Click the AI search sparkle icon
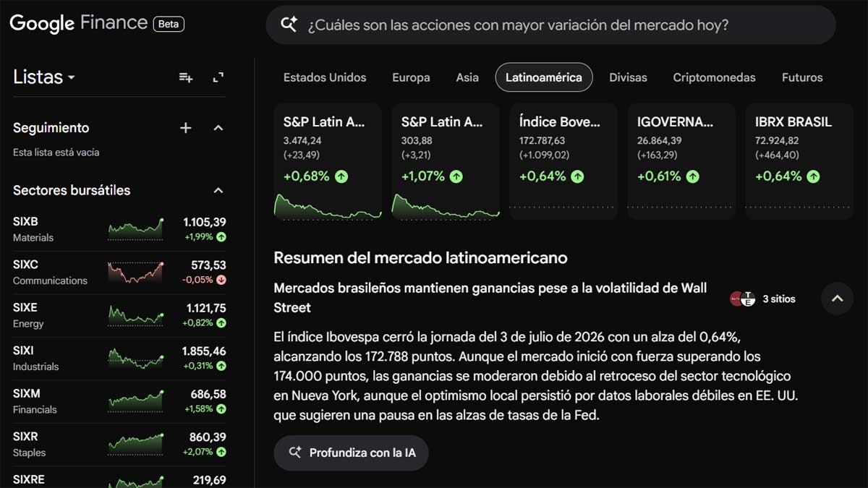The width and height of the screenshot is (868, 488). 289,25
